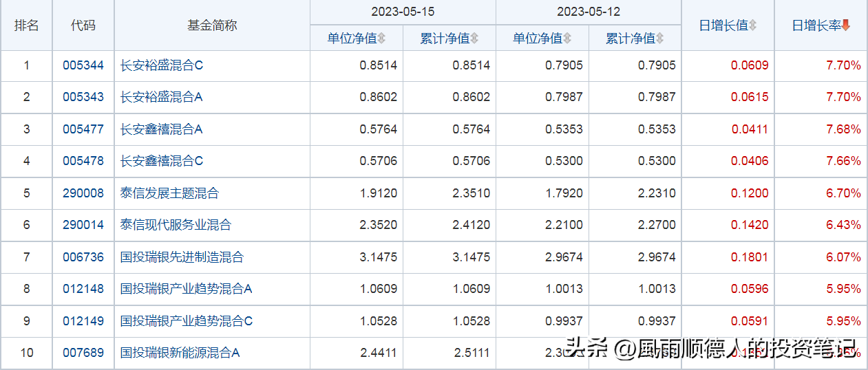Open 国投瑞银产业趋势混合A fund page

[187, 289]
